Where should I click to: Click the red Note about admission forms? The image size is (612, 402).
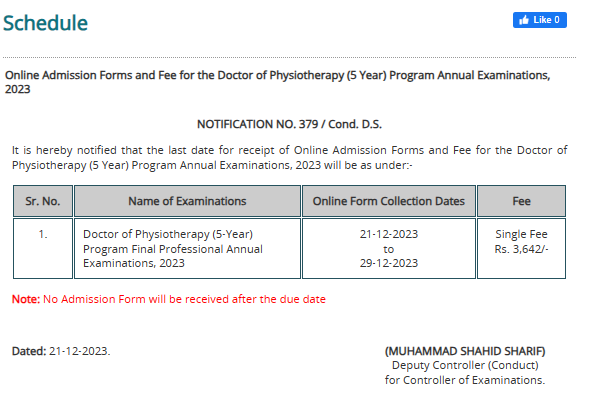[x=168, y=299]
